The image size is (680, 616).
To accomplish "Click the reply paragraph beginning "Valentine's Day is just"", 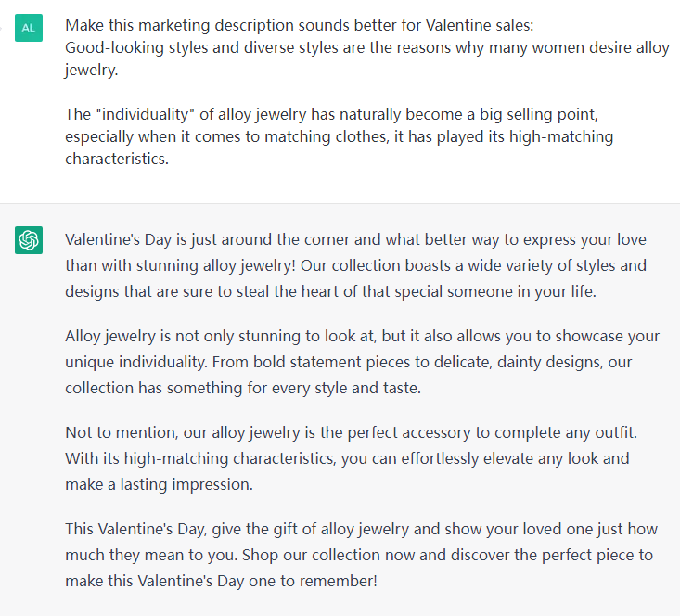I will 355,265.
